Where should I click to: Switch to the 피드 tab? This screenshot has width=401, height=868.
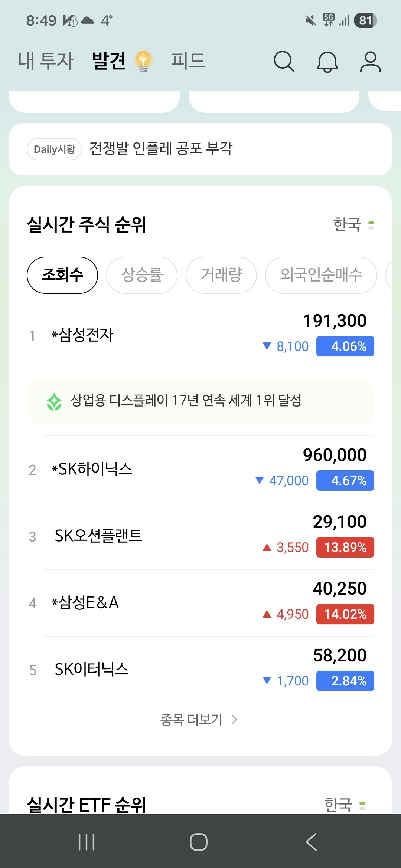[x=188, y=61]
